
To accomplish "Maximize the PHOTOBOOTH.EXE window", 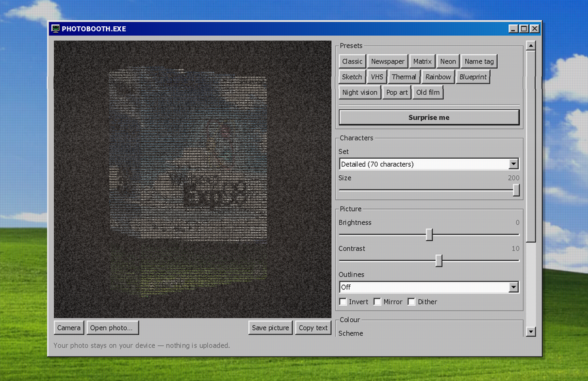I will click(524, 29).
